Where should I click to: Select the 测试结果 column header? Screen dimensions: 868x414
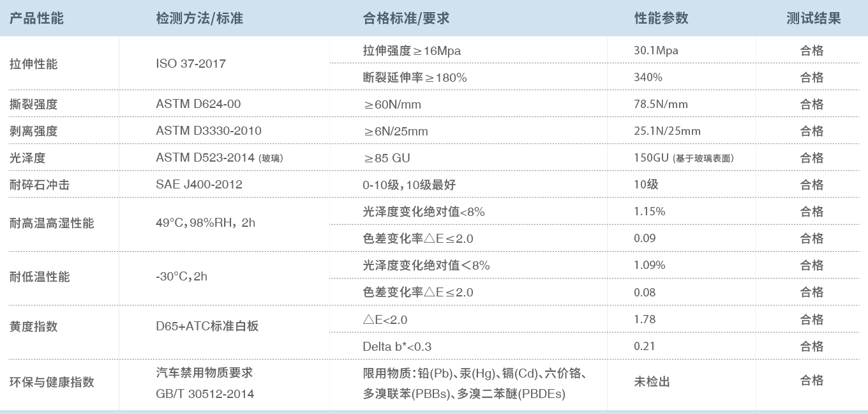point(813,19)
